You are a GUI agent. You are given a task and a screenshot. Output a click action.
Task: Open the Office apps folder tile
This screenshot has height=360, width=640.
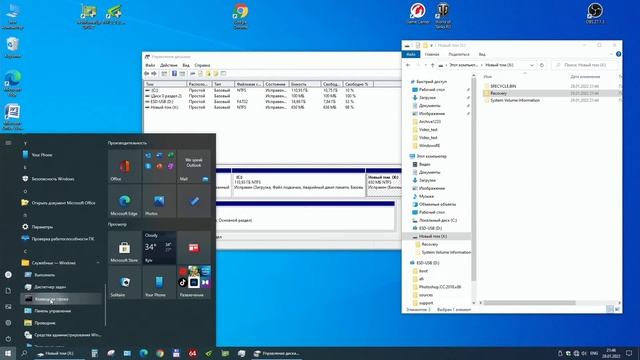(159, 166)
